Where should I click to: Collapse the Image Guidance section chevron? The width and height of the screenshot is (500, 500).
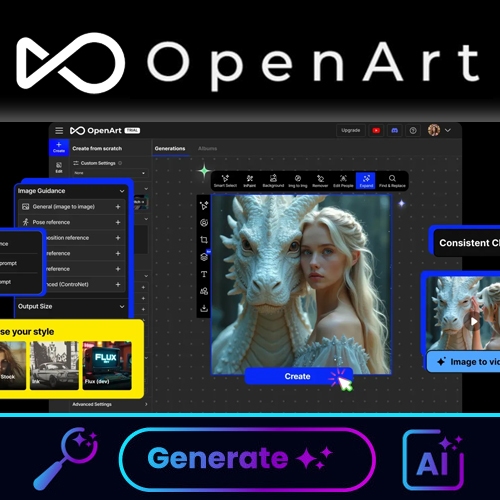pos(122,191)
